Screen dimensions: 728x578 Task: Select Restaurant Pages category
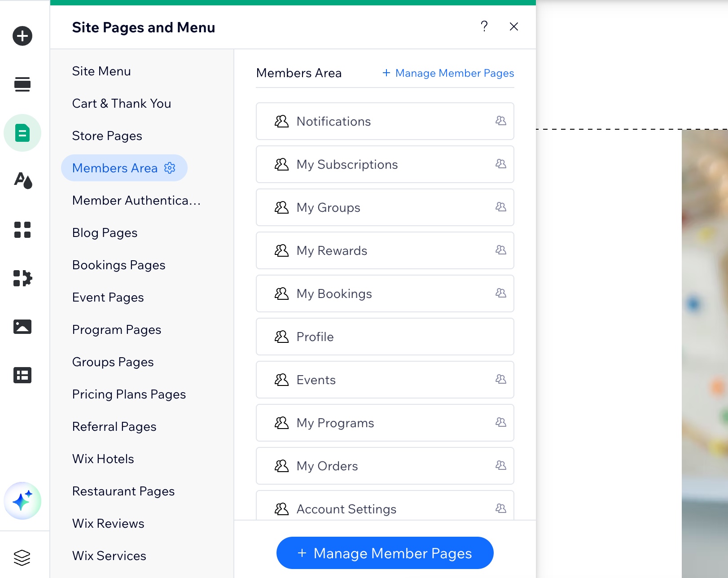[123, 491]
